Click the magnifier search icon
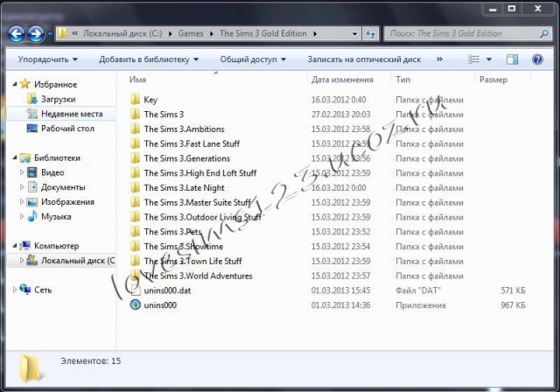This screenshot has width=560, height=392. coord(544,34)
